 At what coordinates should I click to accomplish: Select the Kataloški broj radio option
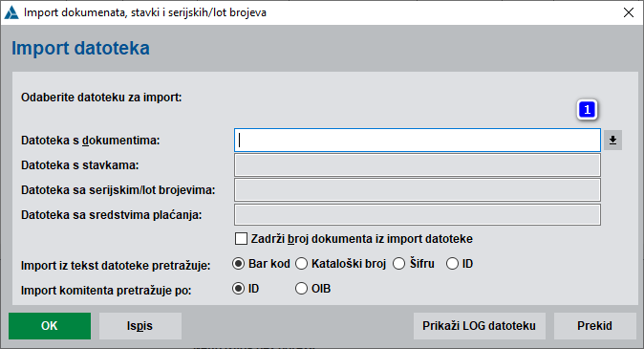coord(302,264)
